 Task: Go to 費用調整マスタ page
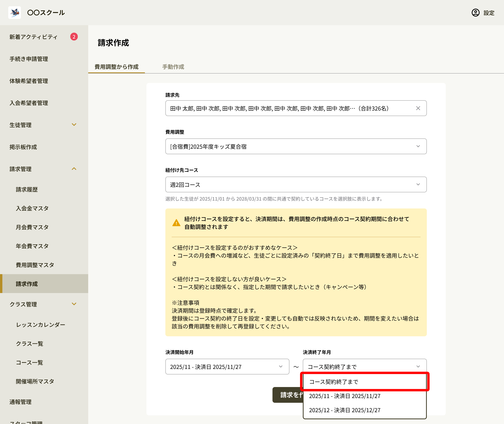(35, 265)
